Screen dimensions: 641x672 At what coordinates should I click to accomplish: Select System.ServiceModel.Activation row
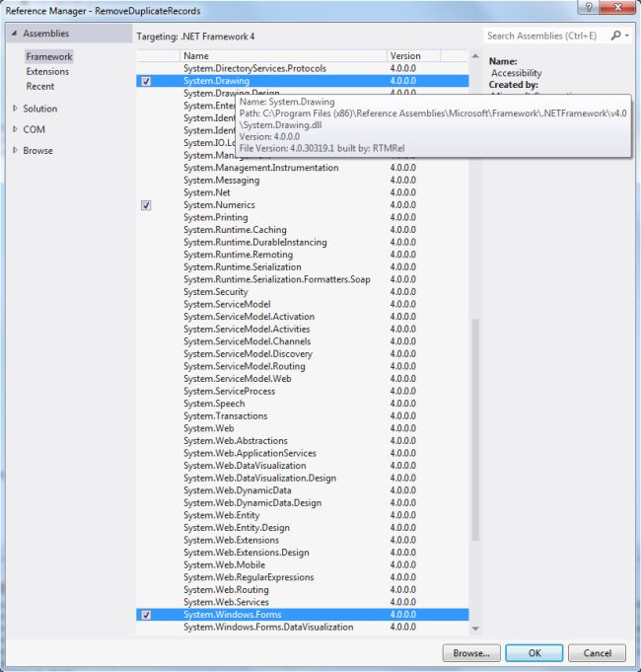pos(303,317)
